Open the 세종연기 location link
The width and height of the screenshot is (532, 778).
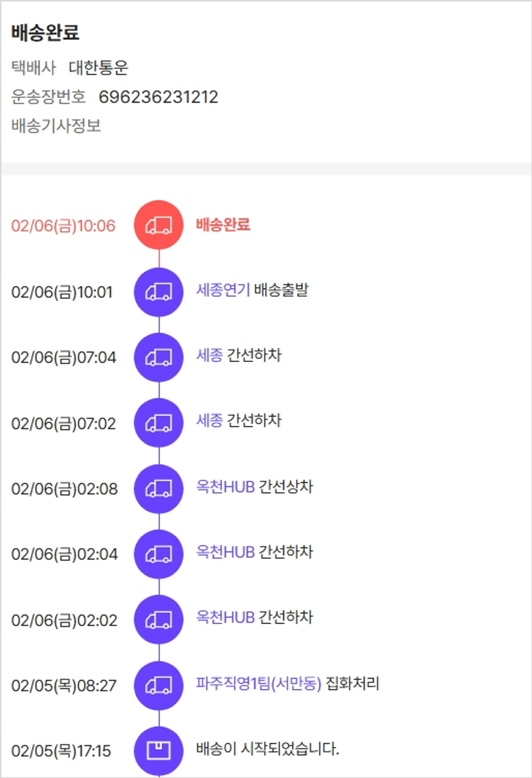[223, 290]
